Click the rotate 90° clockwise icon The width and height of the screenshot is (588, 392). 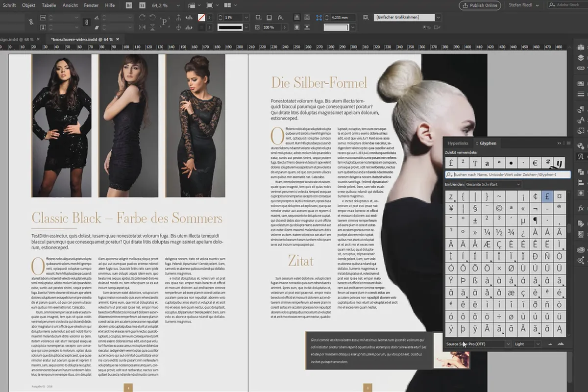[142, 18]
